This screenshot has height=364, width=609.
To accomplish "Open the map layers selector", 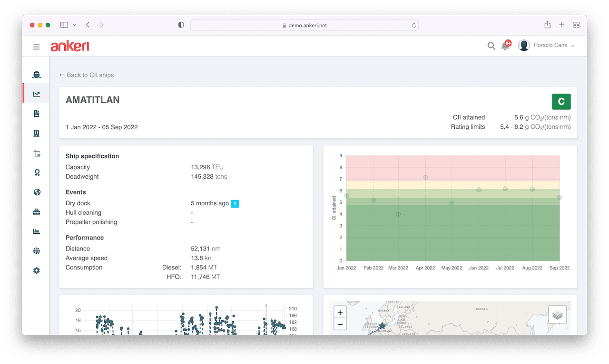I will (x=558, y=315).
